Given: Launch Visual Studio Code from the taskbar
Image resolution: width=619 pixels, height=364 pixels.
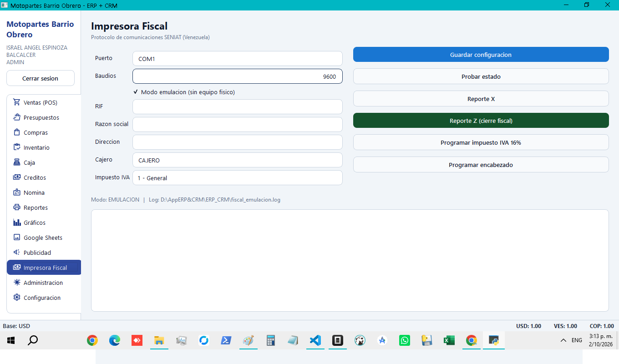Looking at the screenshot, I should tap(315, 340).
